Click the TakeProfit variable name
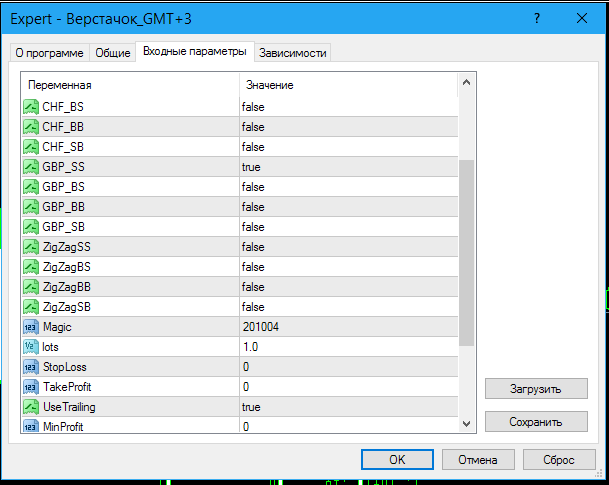Image resolution: width=609 pixels, height=485 pixels. (x=67, y=387)
